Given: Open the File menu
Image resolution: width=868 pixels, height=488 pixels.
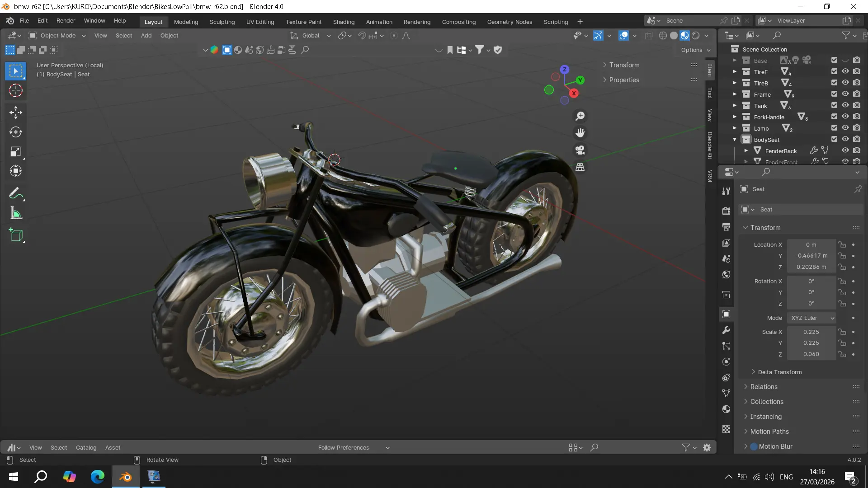Looking at the screenshot, I should tap(24, 21).
